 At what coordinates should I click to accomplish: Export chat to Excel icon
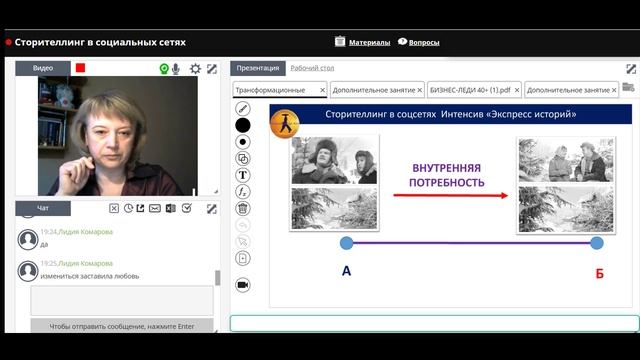[x=170, y=209]
